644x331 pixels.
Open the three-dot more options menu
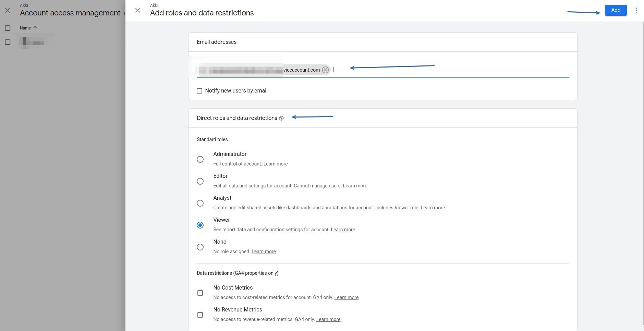(x=636, y=10)
